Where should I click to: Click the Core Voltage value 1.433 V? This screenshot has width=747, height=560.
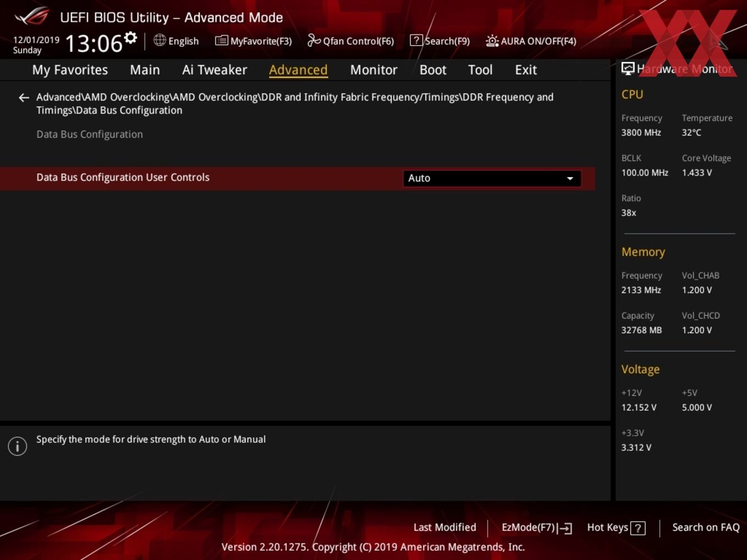tap(697, 172)
